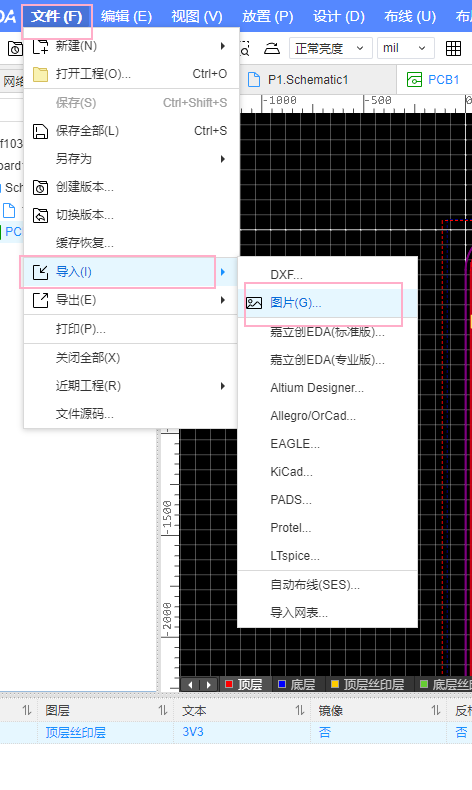The image size is (472, 790).
Task: Choose 嘉立创EDA(标准版)... import option
Action: point(327,332)
